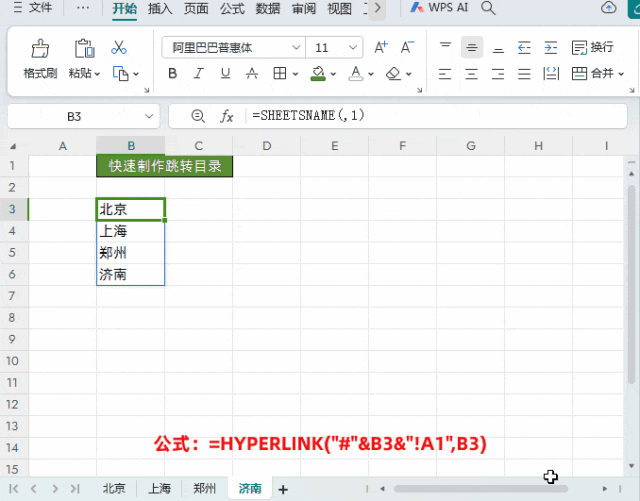The image size is (640, 501).
Task: Expand the paste options arrow
Action: tap(97, 74)
